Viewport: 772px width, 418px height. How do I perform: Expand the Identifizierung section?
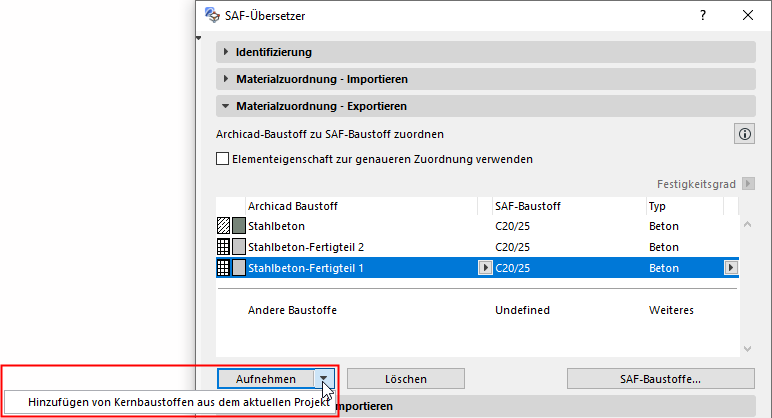point(227,52)
